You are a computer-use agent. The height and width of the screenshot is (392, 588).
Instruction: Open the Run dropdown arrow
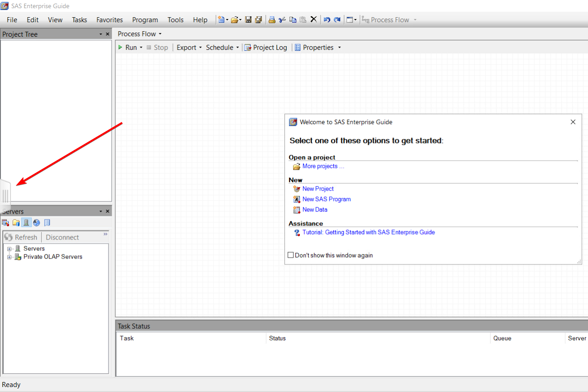[x=141, y=48]
